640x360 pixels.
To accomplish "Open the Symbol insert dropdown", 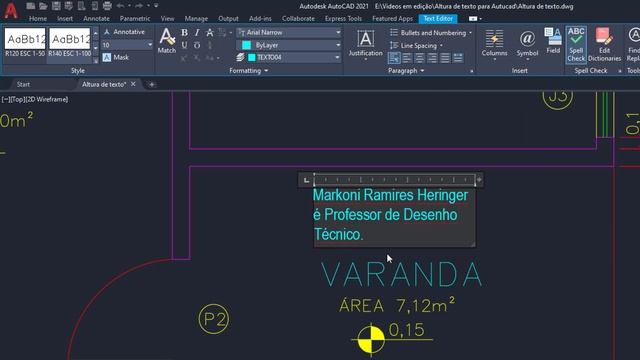I will [x=527, y=45].
